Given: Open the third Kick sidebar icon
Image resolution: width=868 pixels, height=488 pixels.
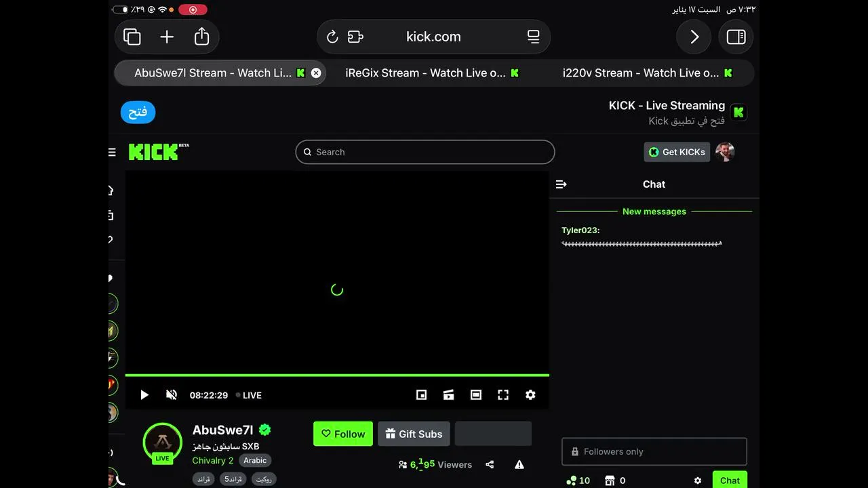Looking at the screenshot, I should pos(111,240).
